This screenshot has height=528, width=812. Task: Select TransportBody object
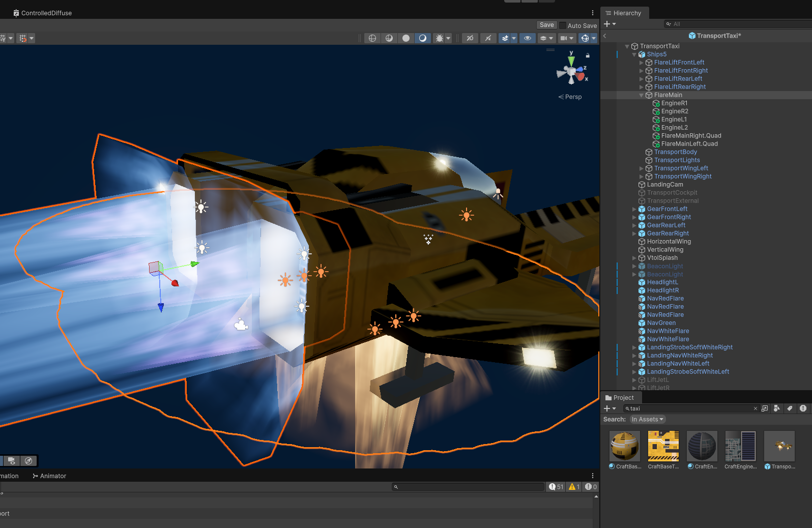pos(676,152)
